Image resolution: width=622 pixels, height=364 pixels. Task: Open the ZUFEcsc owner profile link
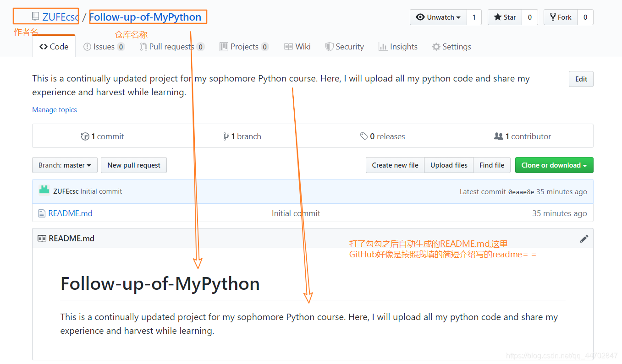(61, 17)
